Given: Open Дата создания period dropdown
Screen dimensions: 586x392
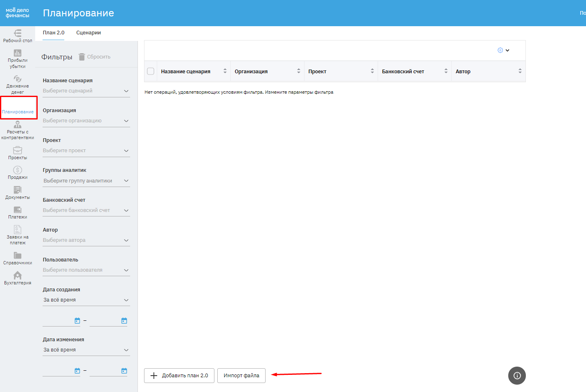Looking at the screenshot, I should [86, 300].
